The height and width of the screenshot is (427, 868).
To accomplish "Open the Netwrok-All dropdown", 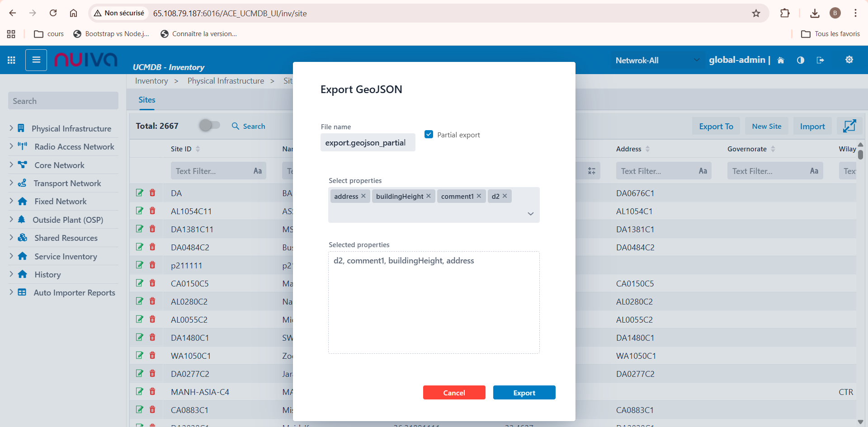I will tap(657, 60).
